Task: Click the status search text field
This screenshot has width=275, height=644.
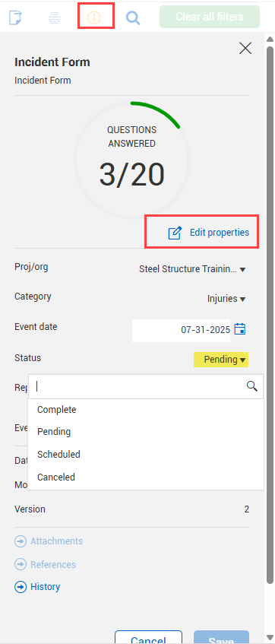Action: pos(140,386)
